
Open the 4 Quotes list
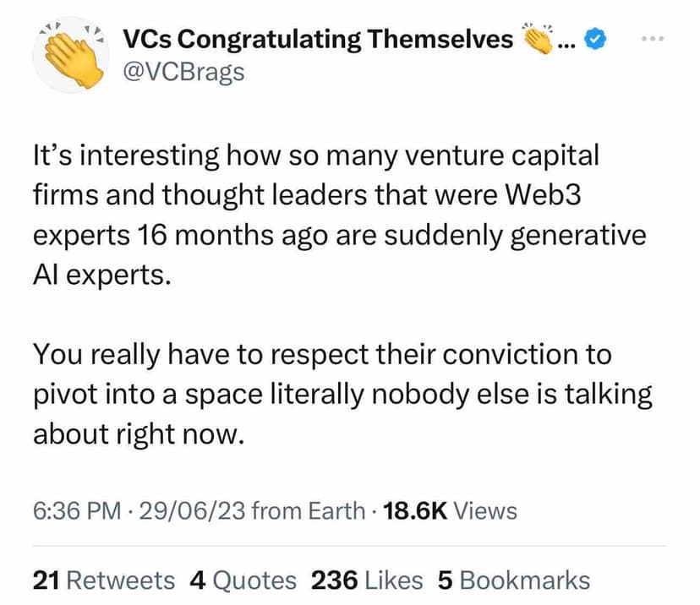click(243, 580)
